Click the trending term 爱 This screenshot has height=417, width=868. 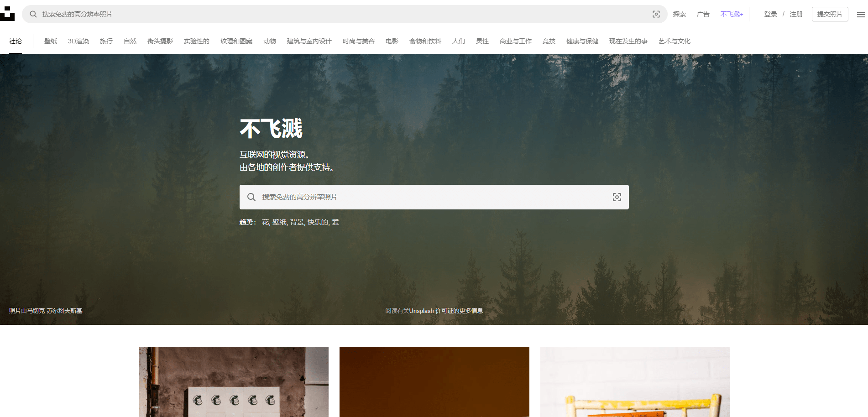335,222
